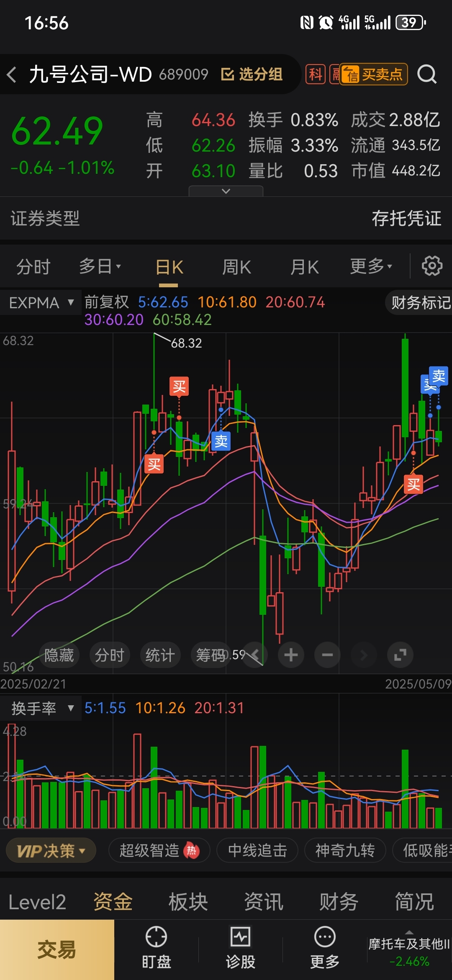Open chart settings gear icon
Viewport: 452px width, 980px height.
pyautogui.click(x=432, y=266)
